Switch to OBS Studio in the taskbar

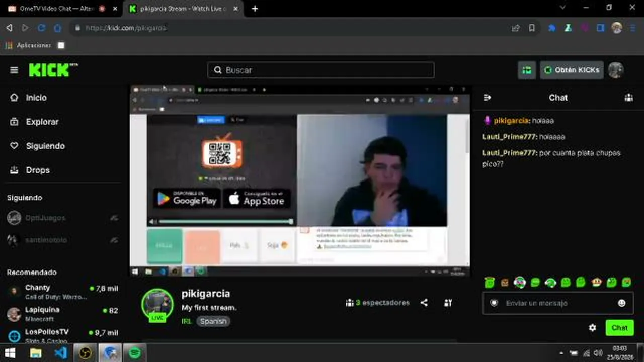(85, 353)
